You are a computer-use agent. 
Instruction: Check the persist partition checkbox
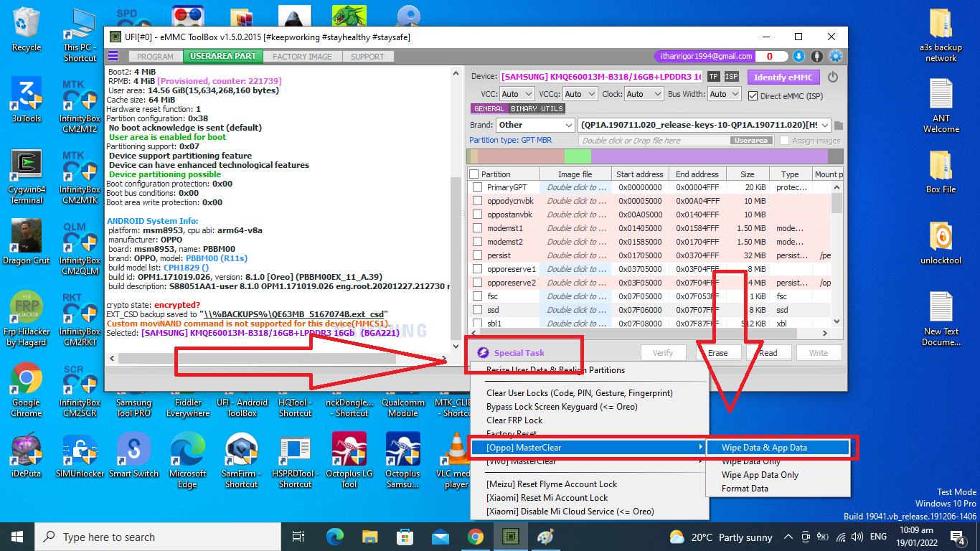tap(477, 255)
